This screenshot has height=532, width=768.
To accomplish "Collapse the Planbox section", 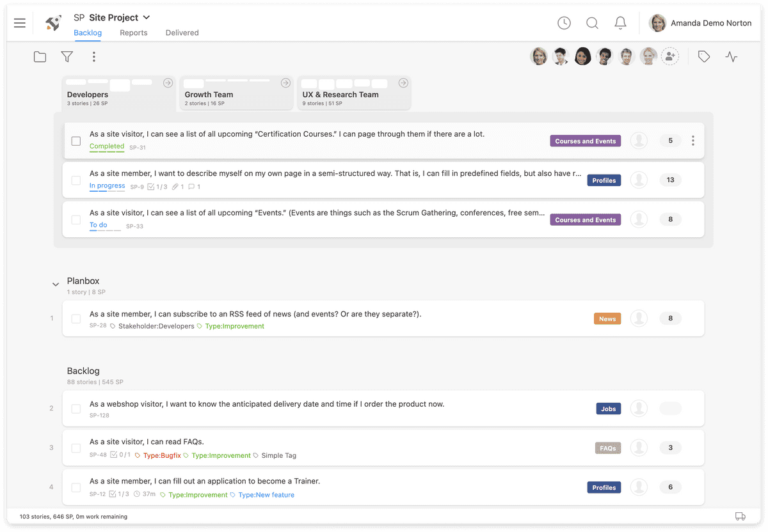I will [x=56, y=284].
